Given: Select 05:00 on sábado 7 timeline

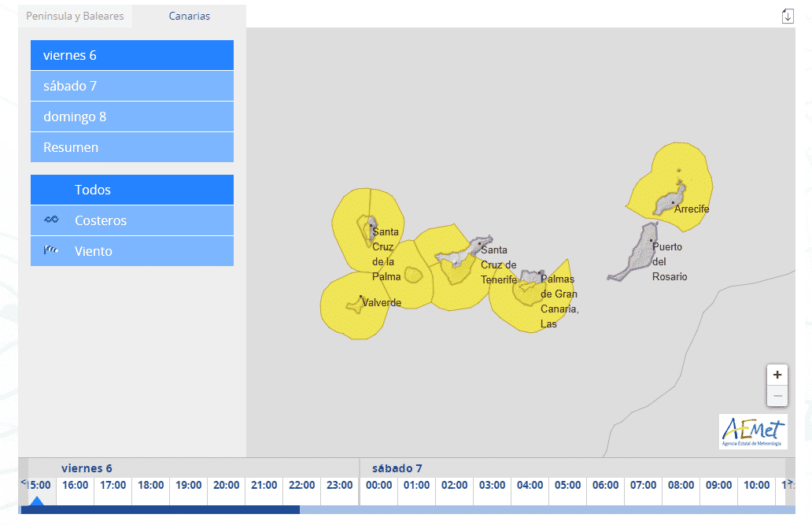Looking at the screenshot, I should click(x=567, y=486).
